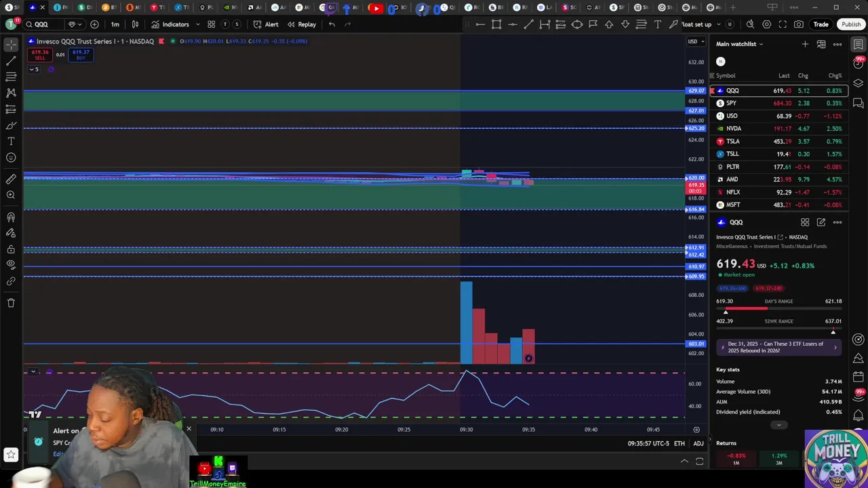Screen dimensions: 868x488
Task: Select AMD row in the watchlist
Action: tap(779, 180)
